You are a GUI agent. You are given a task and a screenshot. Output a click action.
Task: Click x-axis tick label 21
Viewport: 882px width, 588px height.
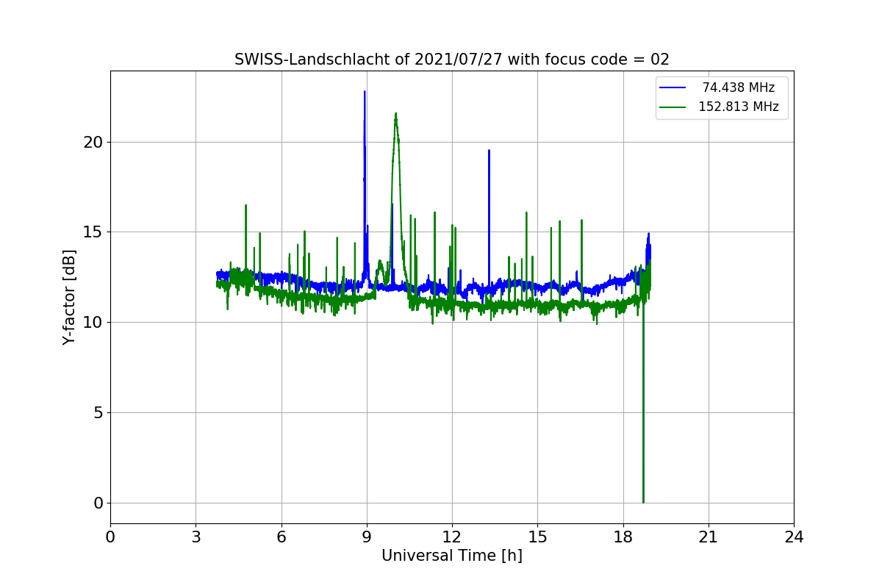[709, 537]
